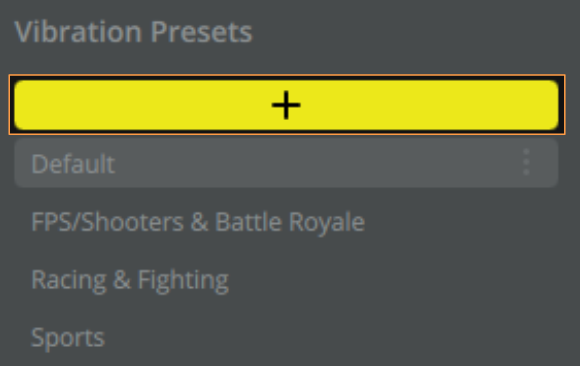Image resolution: width=580 pixels, height=366 pixels.
Task: Open the three-dot menu on Default
Action: (526, 162)
